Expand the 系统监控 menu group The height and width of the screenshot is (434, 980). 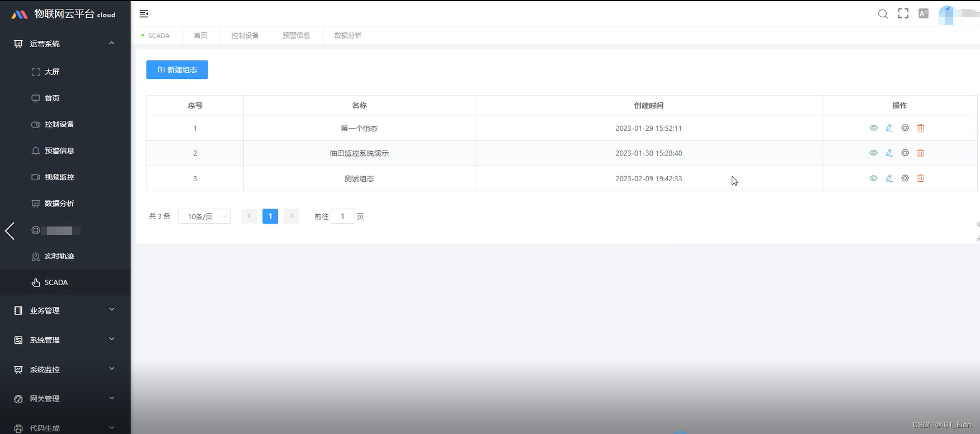[x=65, y=370]
